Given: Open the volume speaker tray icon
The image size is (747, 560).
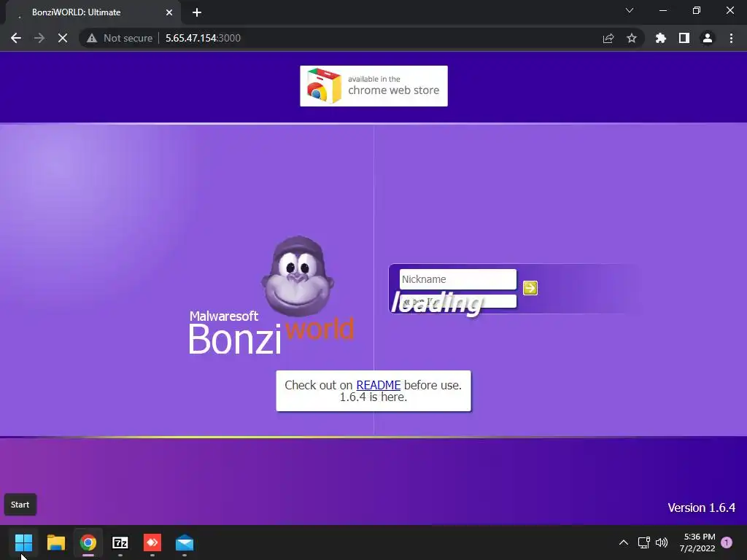Looking at the screenshot, I should pos(662,542).
